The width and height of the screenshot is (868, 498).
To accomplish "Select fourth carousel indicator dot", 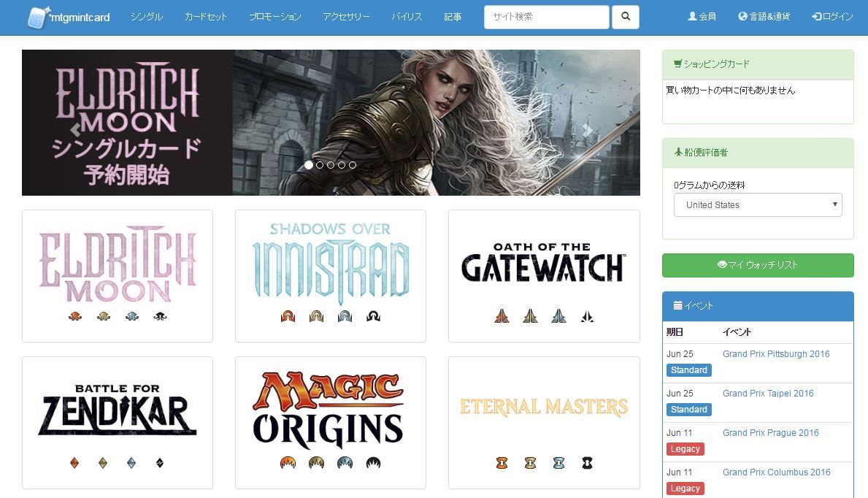I will click(342, 165).
